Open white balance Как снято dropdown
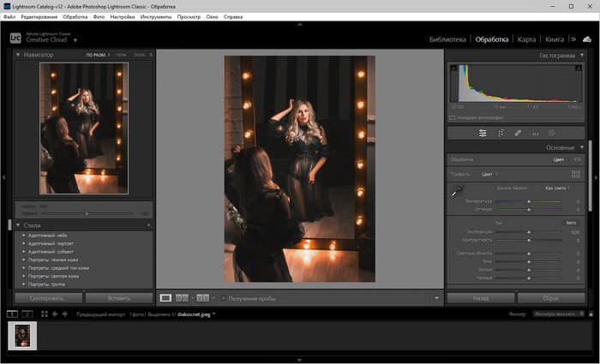600x364 pixels. tap(557, 188)
